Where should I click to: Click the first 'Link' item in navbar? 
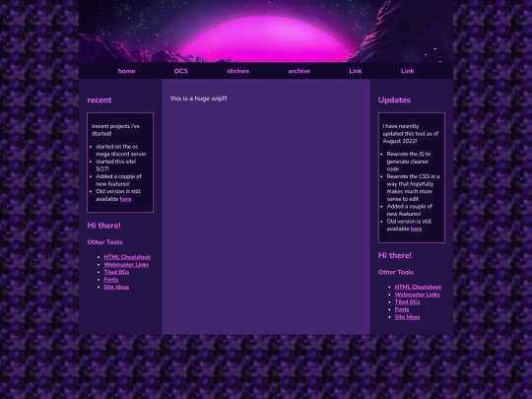356,71
